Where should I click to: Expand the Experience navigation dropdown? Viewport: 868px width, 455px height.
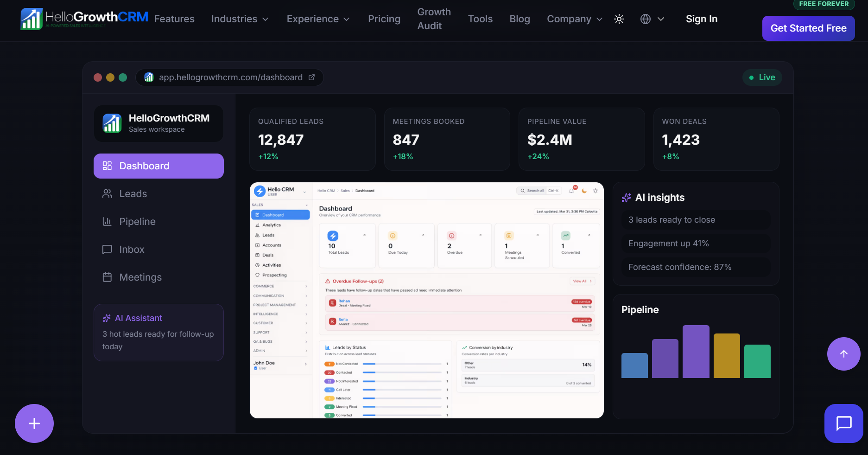[318, 19]
